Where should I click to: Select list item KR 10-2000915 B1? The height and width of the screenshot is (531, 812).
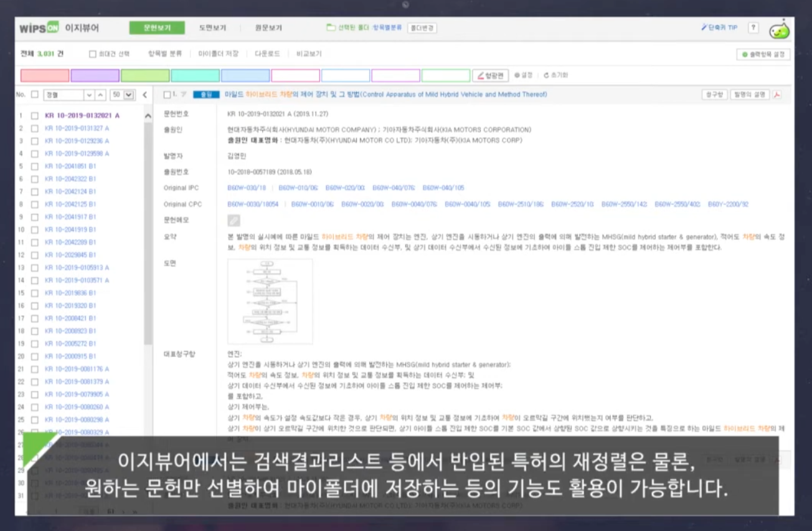click(70, 356)
